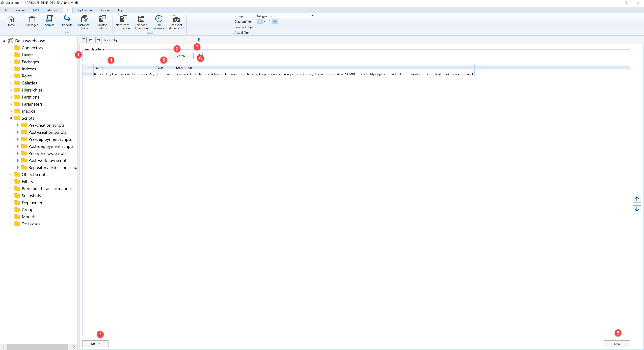Open the Options tab
Image resolution: width=644 pixels, height=350 pixels.
105,10
